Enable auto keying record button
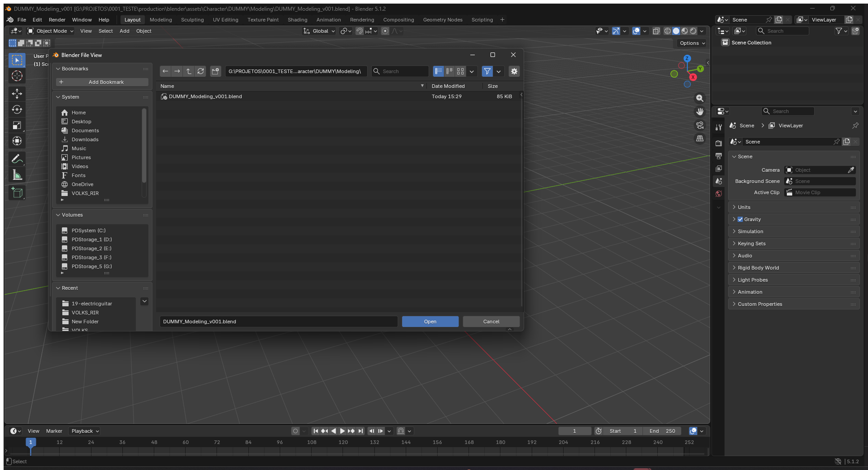 (x=295, y=431)
